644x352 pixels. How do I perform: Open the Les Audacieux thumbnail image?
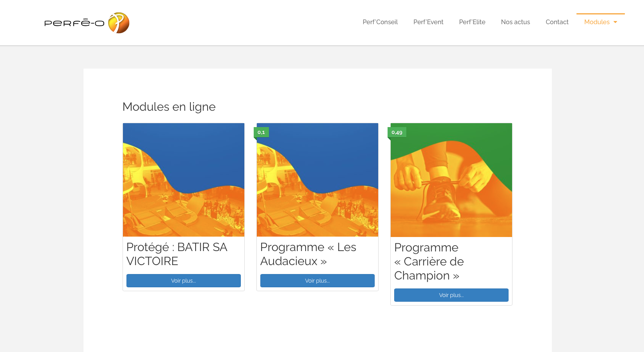317,180
